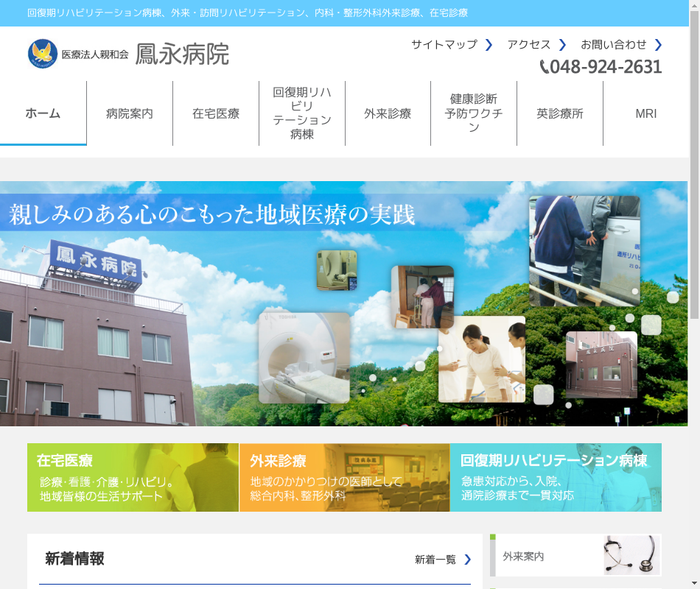The width and height of the screenshot is (700, 589).
Task: Open the MRI navigation item
Action: (x=645, y=113)
